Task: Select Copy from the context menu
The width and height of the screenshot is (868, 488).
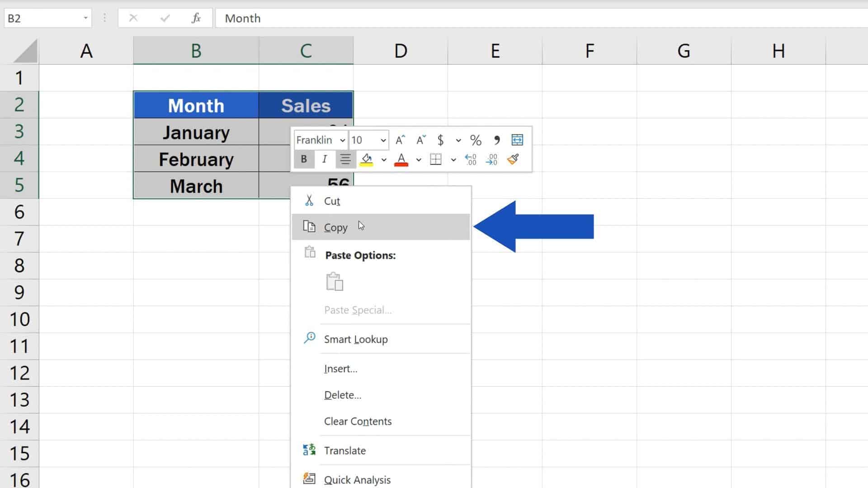Action: point(335,227)
